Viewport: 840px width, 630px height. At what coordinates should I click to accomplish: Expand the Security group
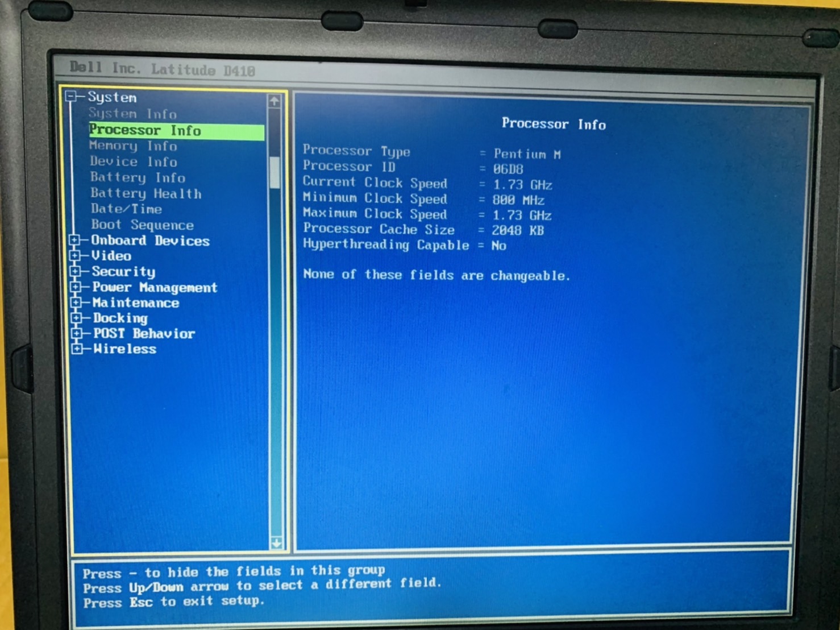(x=76, y=272)
